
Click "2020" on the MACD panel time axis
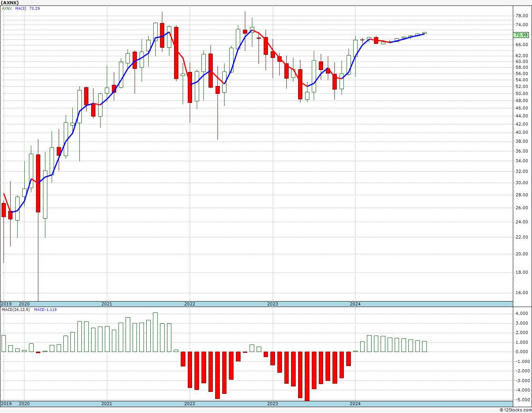coord(24,404)
